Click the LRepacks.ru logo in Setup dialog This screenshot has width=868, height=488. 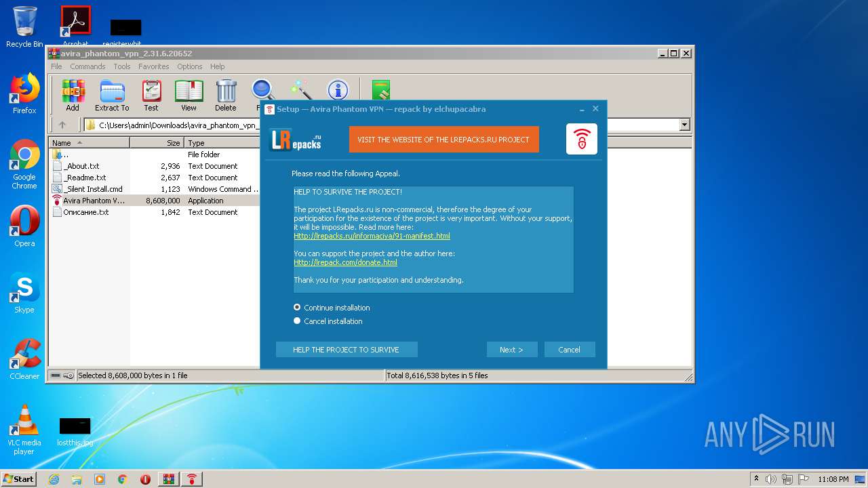[296, 139]
